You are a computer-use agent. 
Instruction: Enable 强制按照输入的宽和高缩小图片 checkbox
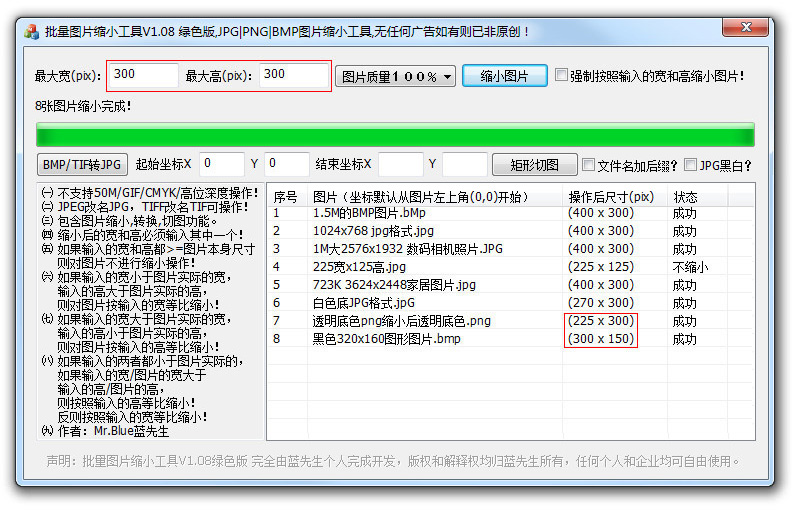pyautogui.click(x=562, y=76)
